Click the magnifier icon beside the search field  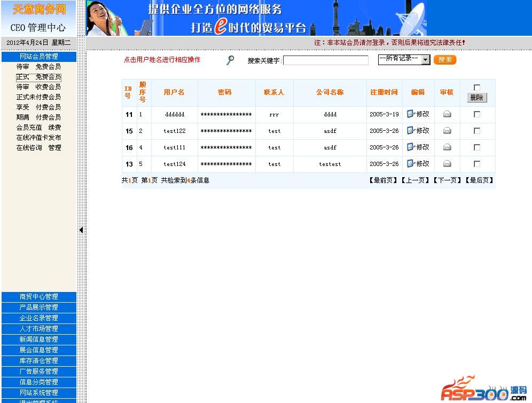[x=230, y=60]
